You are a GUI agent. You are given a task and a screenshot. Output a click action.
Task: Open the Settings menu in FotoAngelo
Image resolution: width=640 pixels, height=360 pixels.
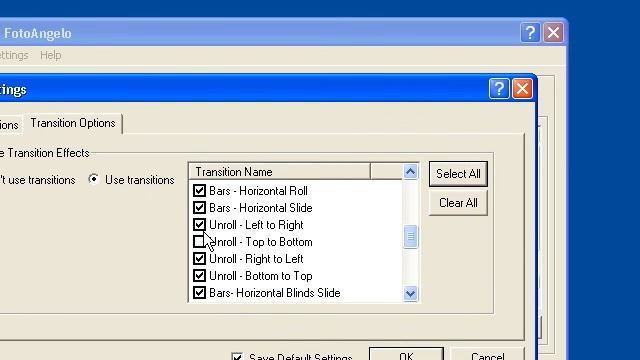14,55
